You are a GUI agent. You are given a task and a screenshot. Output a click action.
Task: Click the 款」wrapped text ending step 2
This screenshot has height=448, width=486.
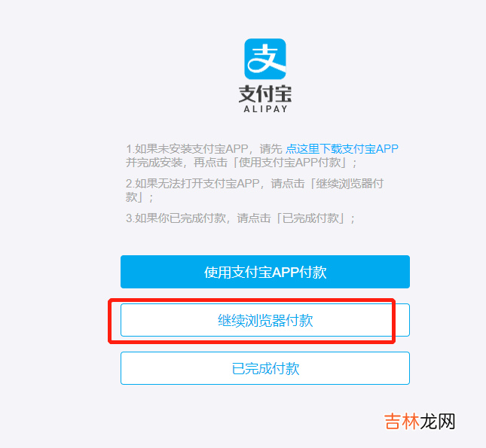136,197
